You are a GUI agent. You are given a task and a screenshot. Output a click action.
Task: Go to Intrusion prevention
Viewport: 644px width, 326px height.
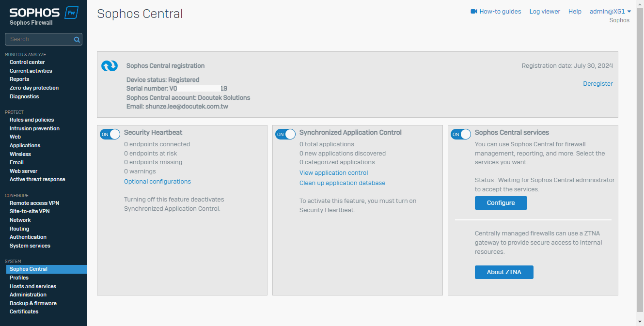(x=34, y=128)
